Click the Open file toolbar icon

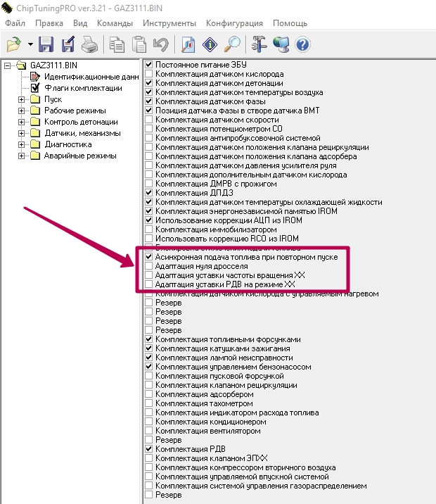tap(14, 44)
